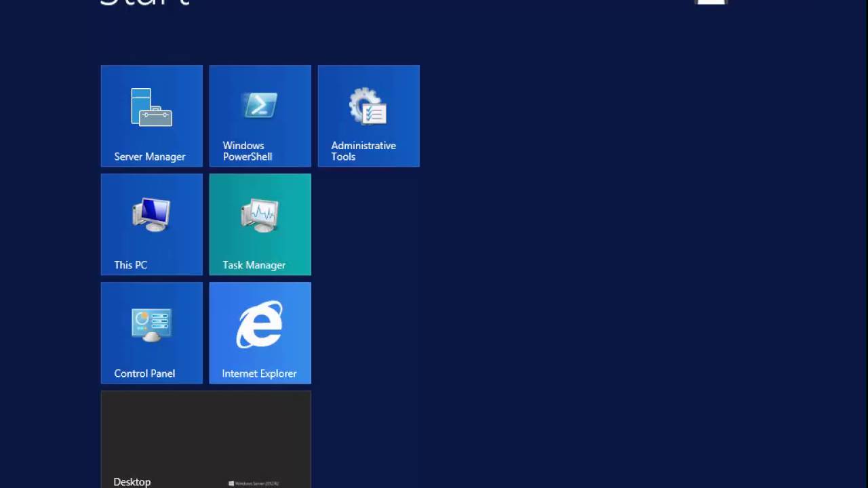Launch the Windows PowerShell tile
The image size is (868, 488).
pyautogui.click(x=260, y=116)
